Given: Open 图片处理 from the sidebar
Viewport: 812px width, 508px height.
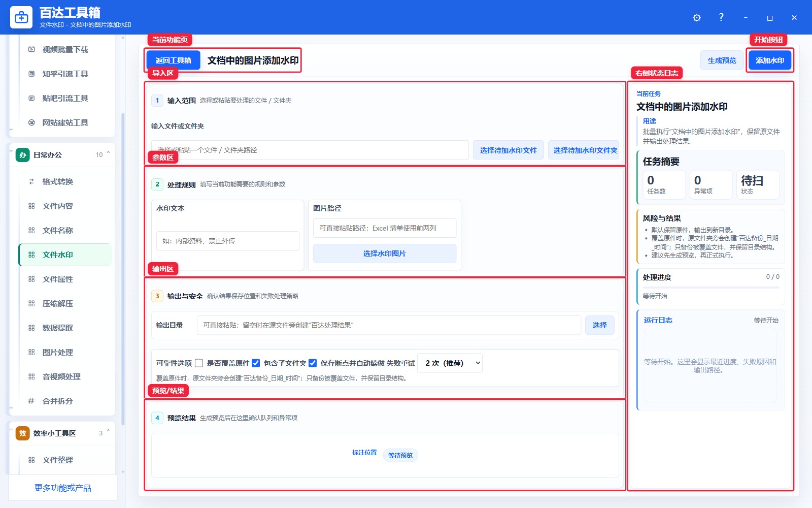Looking at the screenshot, I should tap(65, 352).
